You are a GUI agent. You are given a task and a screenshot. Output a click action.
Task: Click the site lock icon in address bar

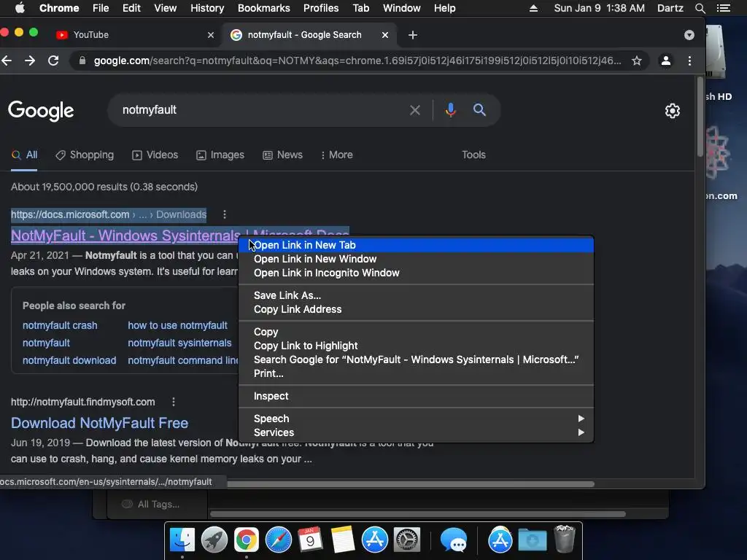pyautogui.click(x=82, y=61)
